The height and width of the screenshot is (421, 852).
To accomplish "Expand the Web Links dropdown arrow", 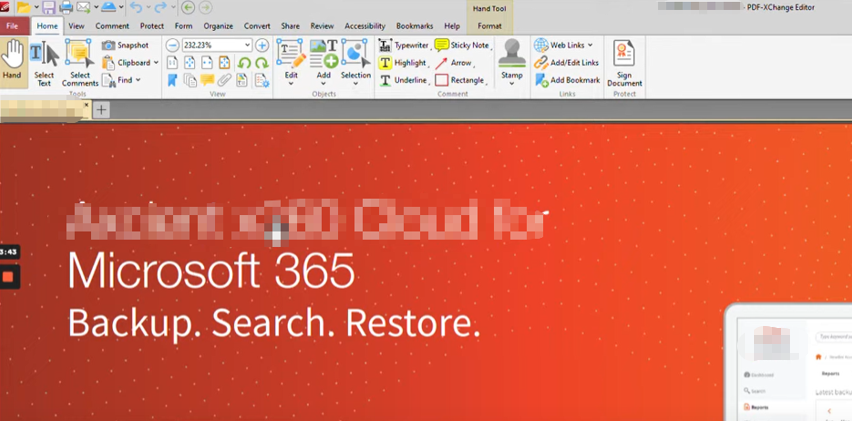I will click(x=590, y=45).
